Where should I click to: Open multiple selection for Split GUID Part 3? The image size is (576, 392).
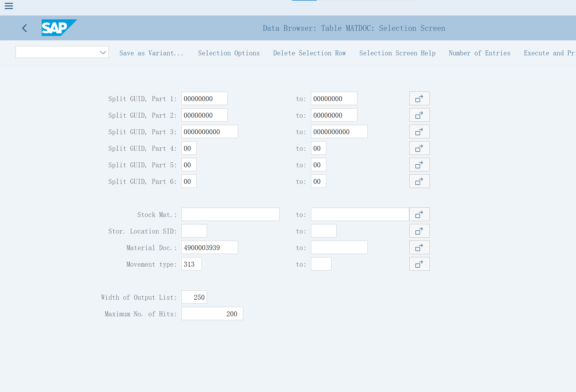point(419,132)
